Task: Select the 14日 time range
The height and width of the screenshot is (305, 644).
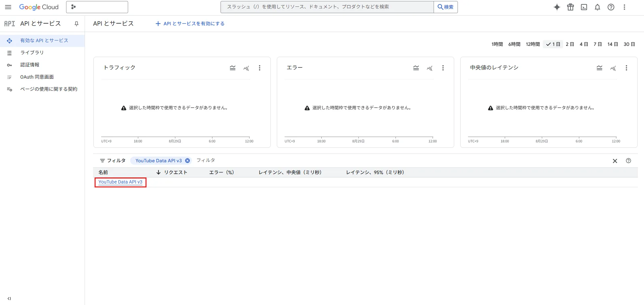Action: click(x=613, y=44)
